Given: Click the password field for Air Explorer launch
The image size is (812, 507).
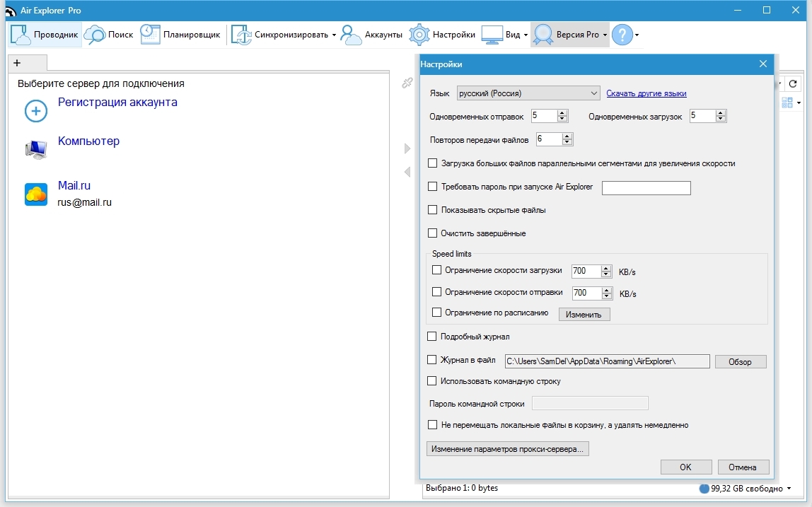Looking at the screenshot, I should point(646,187).
